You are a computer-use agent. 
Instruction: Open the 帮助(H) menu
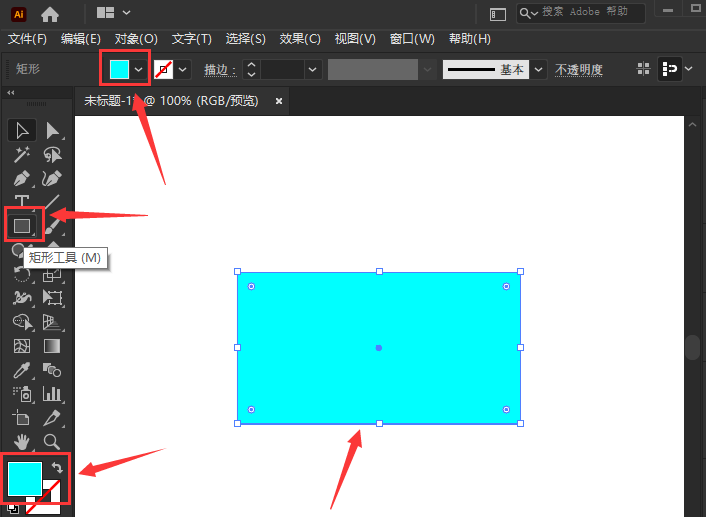click(470, 39)
